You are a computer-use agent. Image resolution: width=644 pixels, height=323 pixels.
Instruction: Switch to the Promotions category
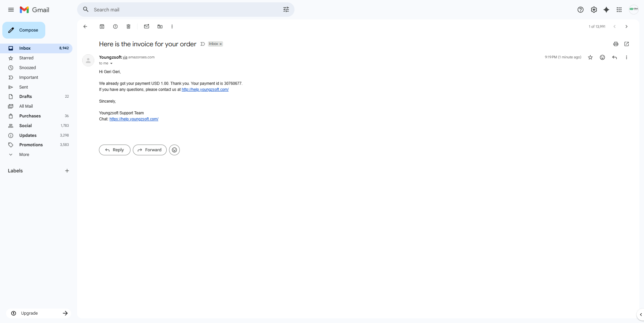(x=30, y=145)
